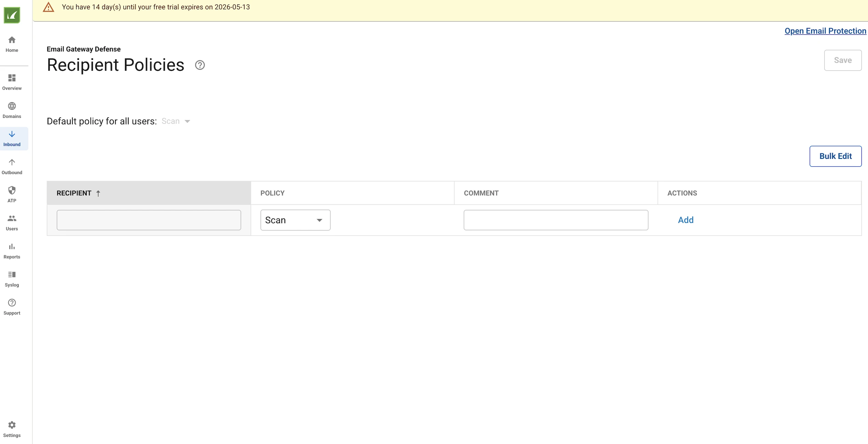Expand the default policy Scan dropdown

tap(176, 121)
